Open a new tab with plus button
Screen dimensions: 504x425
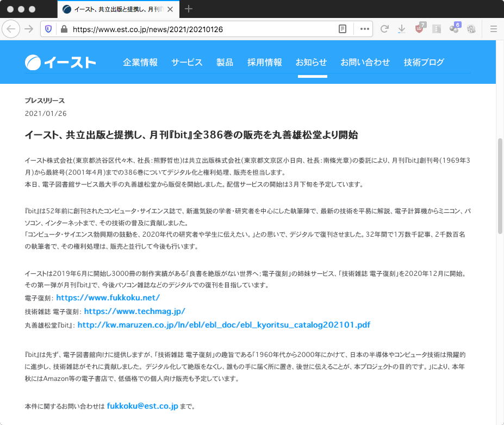tap(189, 9)
